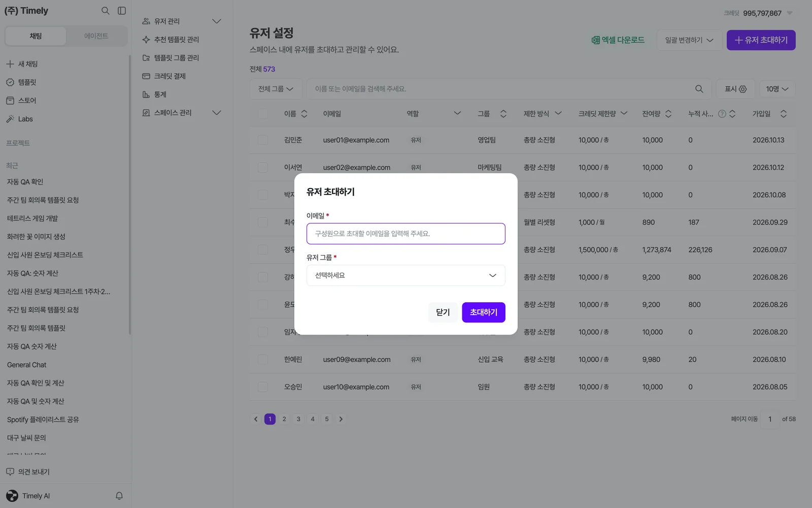Check the row checkbox for 이서연
The image size is (812, 508).
[263, 168]
